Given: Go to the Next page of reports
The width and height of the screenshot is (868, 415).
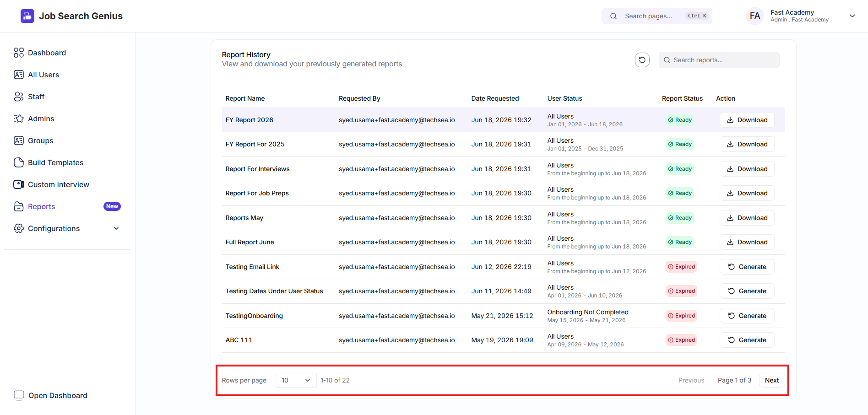Looking at the screenshot, I should pos(772,380).
